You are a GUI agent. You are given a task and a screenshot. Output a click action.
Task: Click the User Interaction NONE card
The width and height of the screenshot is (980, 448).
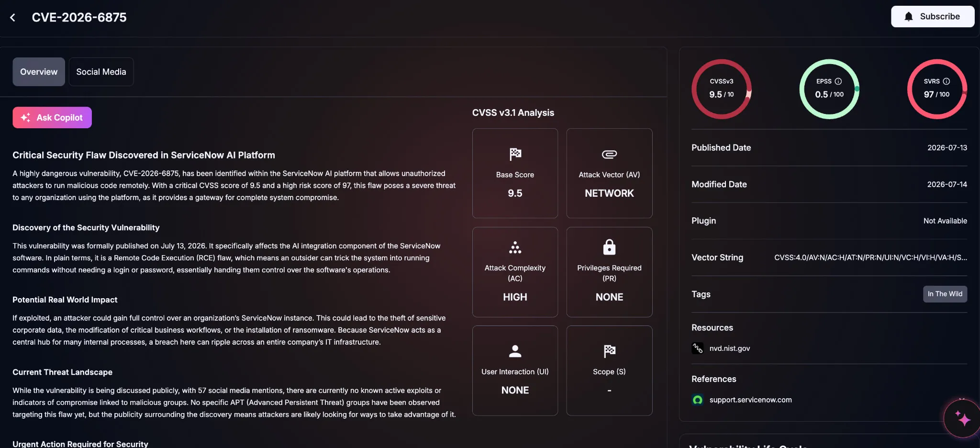515,370
